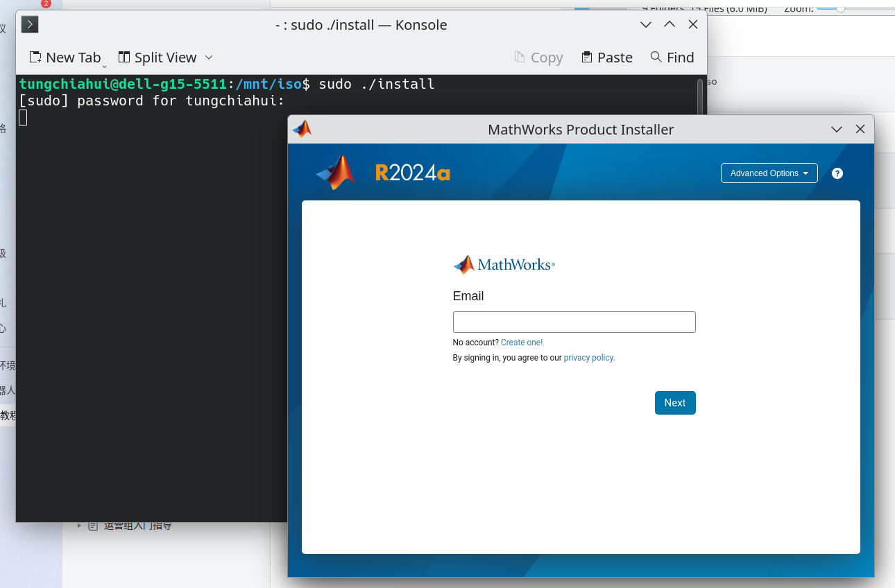Viewport: 895px width, 588px height.
Task: Close the Konsole window
Action: (x=693, y=25)
